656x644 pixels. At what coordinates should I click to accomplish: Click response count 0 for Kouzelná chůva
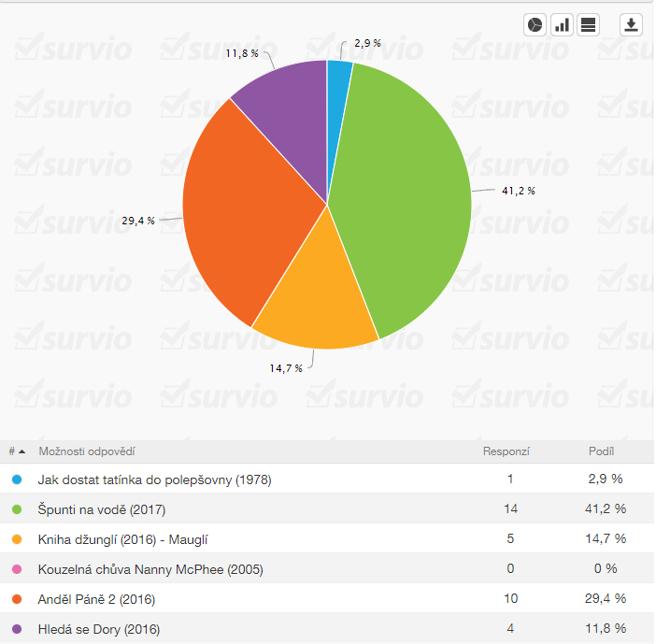510,568
